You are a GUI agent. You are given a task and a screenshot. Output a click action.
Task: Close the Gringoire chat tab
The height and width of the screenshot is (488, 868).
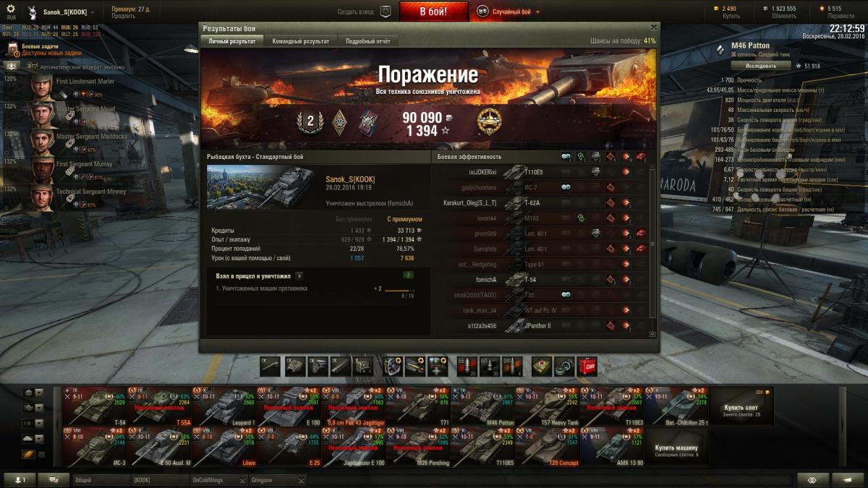(x=301, y=480)
